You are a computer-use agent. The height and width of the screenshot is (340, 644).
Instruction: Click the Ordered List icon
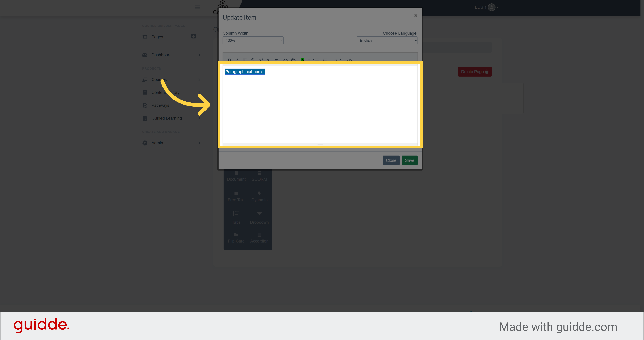pyautogui.click(x=324, y=60)
